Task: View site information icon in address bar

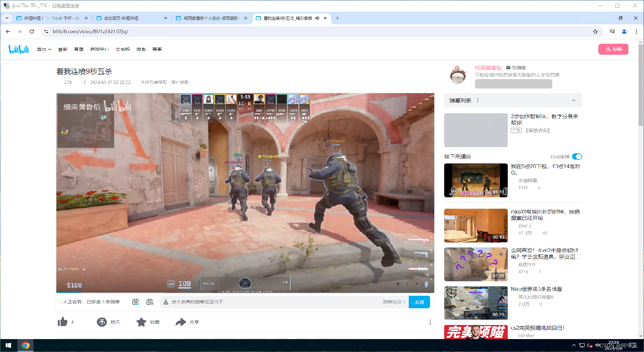Action: click(46, 32)
